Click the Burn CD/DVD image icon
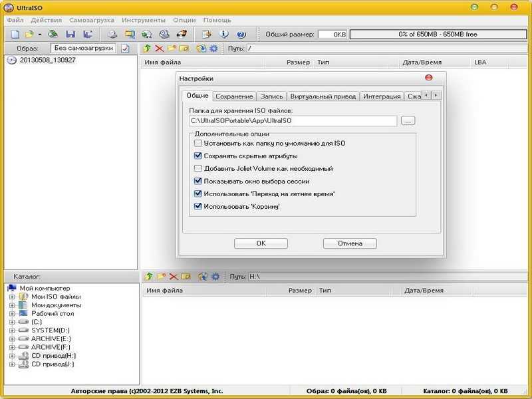This screenshot has height=399, width=532. point(182,35)
